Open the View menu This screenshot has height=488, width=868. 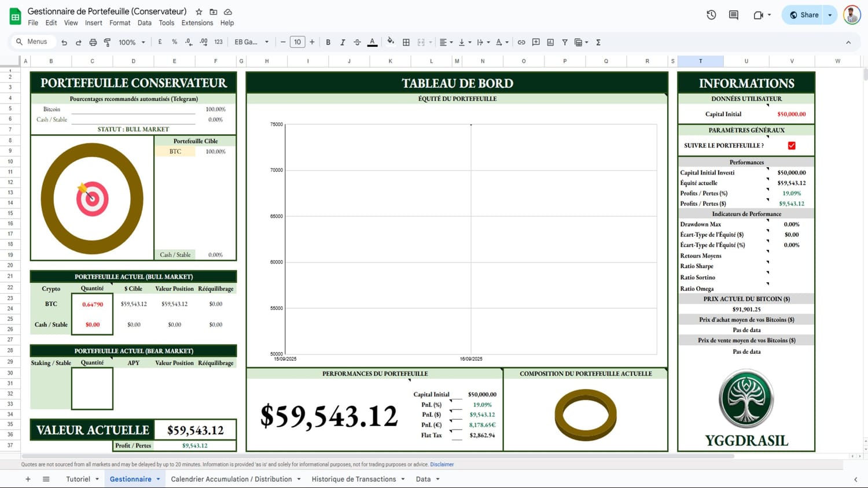click(71, 23)
